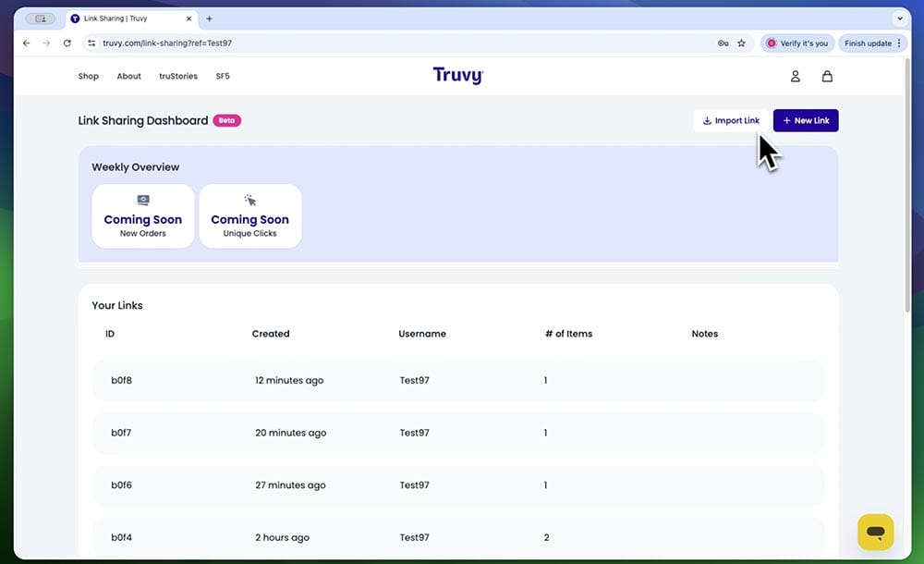Reload the Truvy page
Image resolution: width=924 pixels, height=564 pixels.
point(67,43)
